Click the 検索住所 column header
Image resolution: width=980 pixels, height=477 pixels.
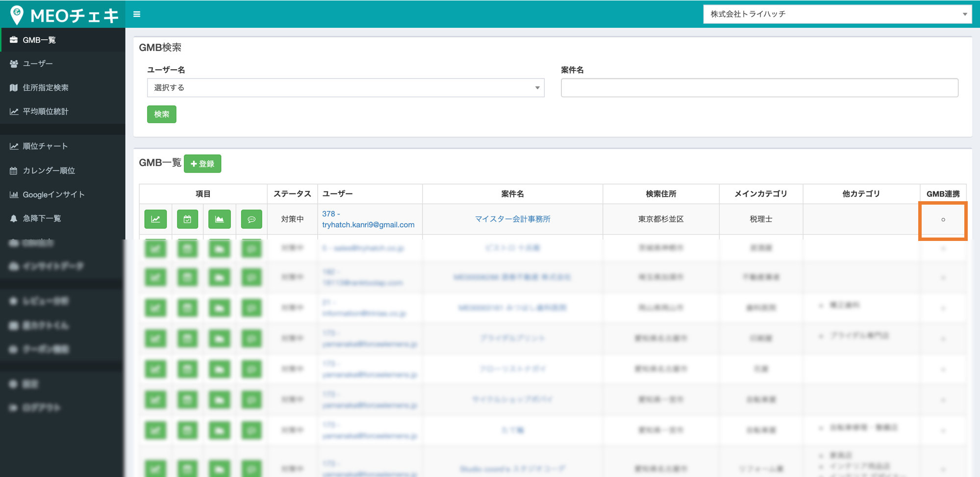(x=661, y=194)
